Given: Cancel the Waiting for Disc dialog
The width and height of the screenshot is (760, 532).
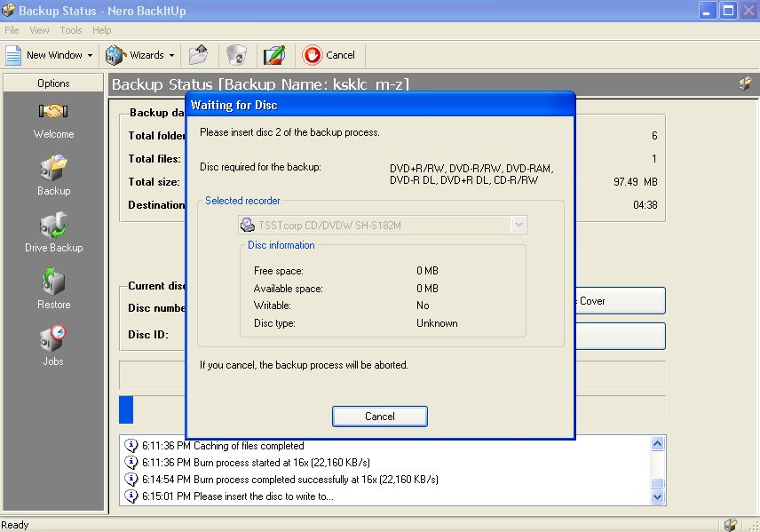Looking at the screenshot, I should pyautogui.click(x=380, y=417).
